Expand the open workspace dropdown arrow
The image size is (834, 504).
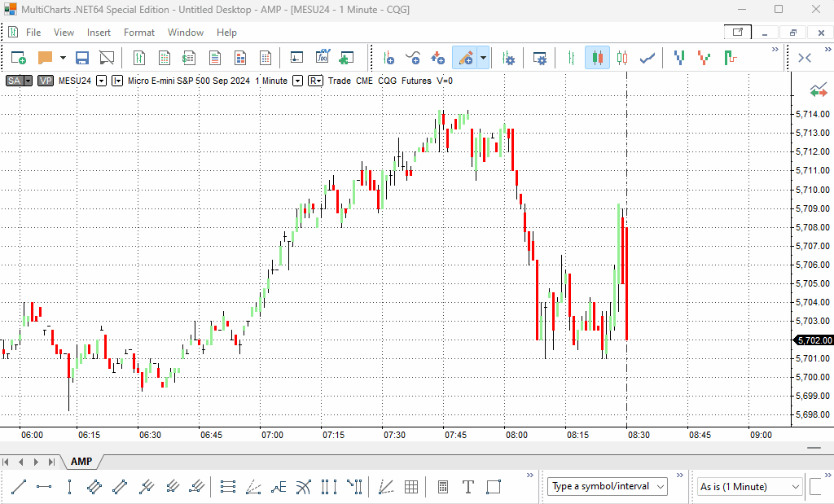[63, 58]
